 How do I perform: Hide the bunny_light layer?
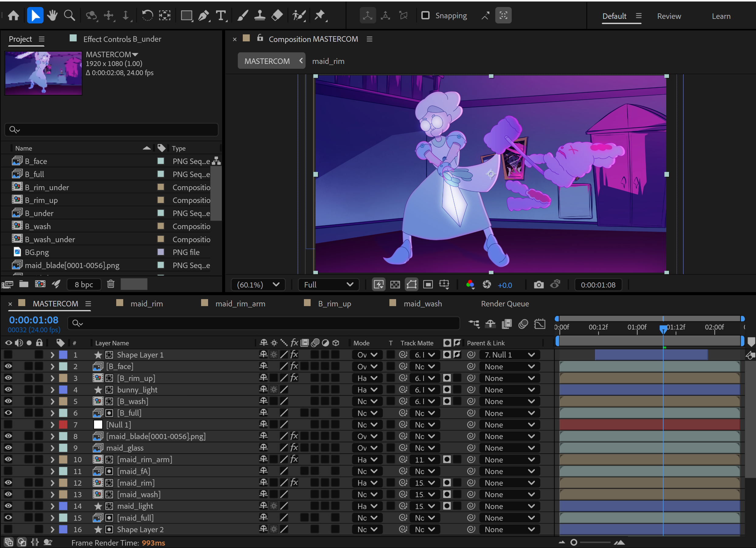[8, 390]
